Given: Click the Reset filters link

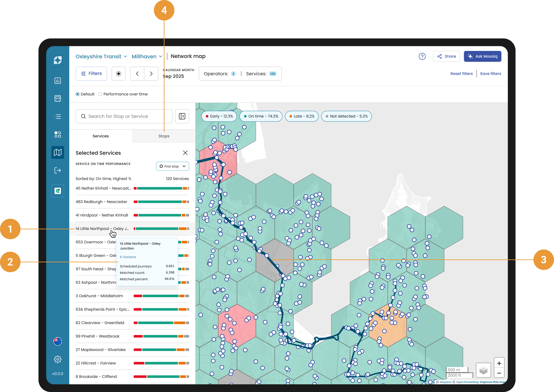Looking at the screenshot, I should point(461,74).
